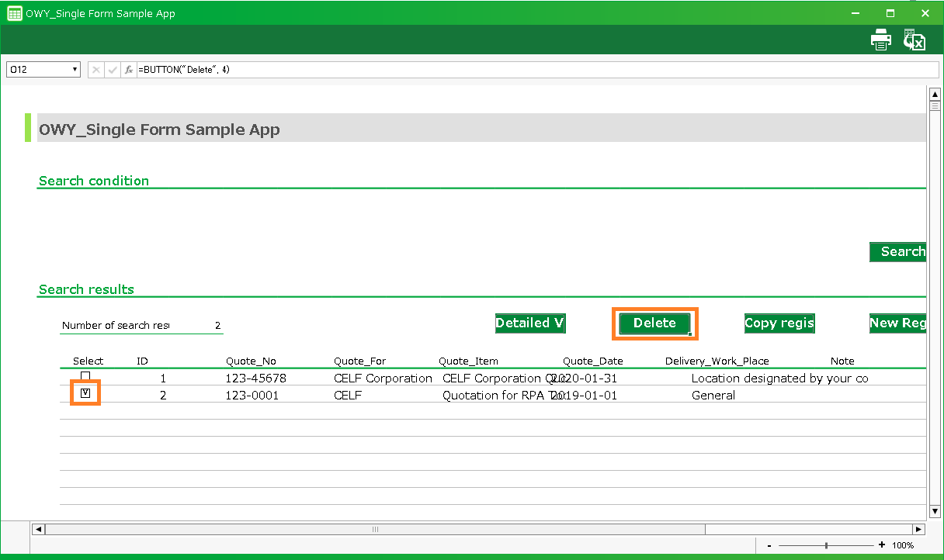The height and width of the screenshot is (560, 944).
Task: Click the Copy registration button
Action: pos(779,323)
